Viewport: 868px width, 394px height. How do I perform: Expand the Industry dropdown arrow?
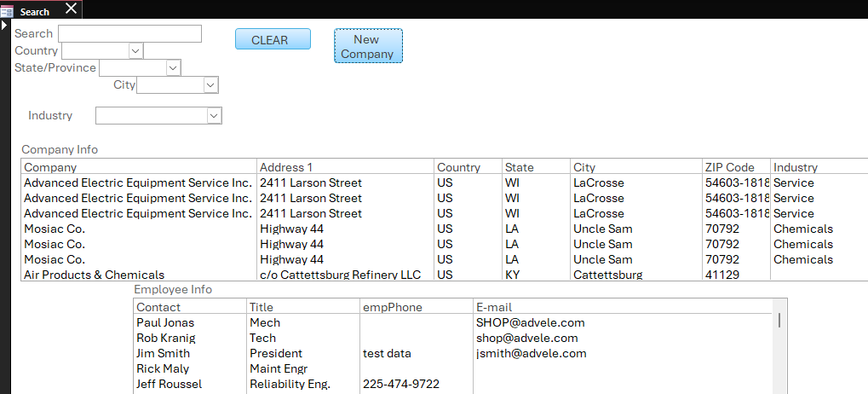click(x=215, y=116)
